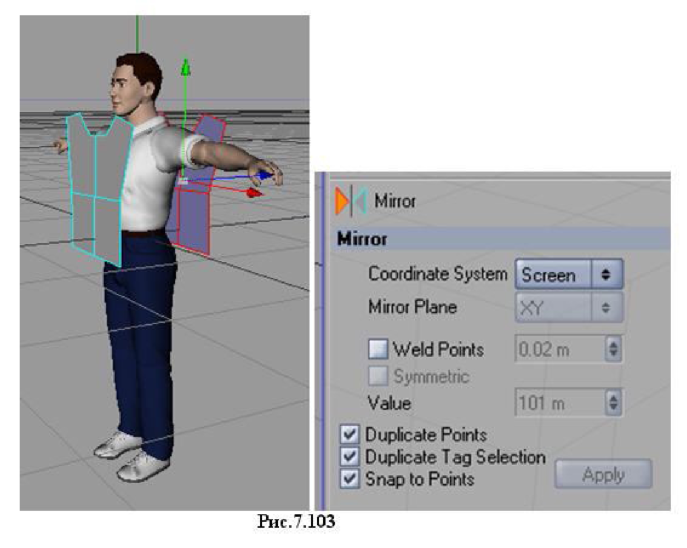Click the Apply button
Image resolution: width=687 pixels, height=548 pixels.
coord(603,474)
